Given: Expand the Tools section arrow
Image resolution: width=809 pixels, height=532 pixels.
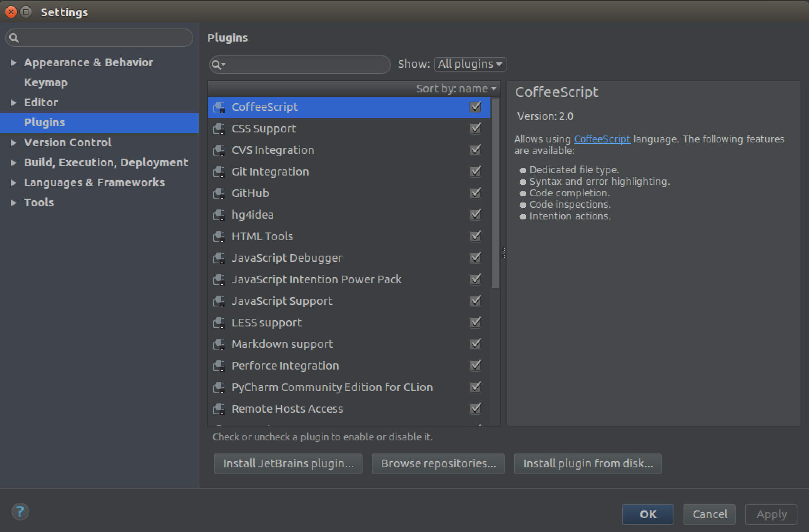Looking at the screenshot, I should click(x=13, y=203).
